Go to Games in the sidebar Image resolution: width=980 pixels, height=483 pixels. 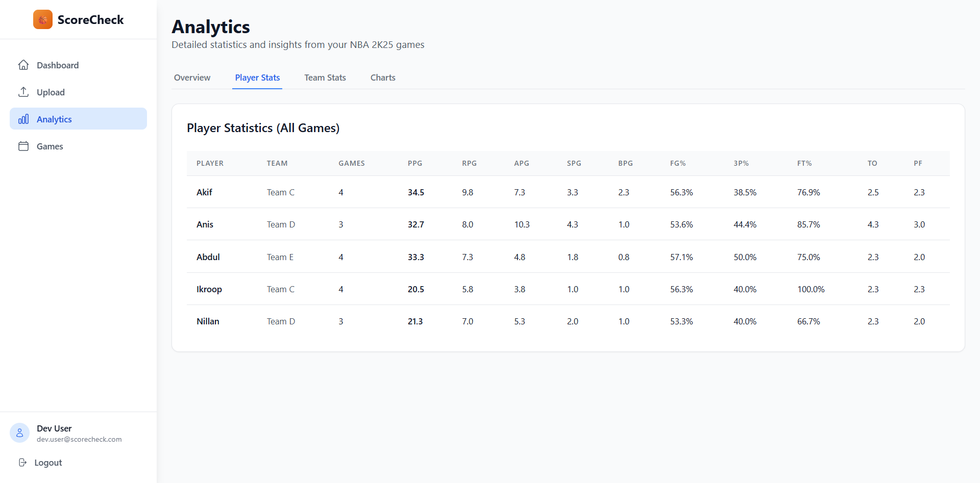[x=50, y=146]
